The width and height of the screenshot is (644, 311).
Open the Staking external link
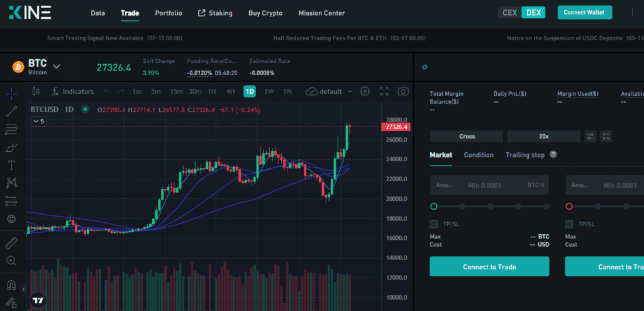[215, 13]
